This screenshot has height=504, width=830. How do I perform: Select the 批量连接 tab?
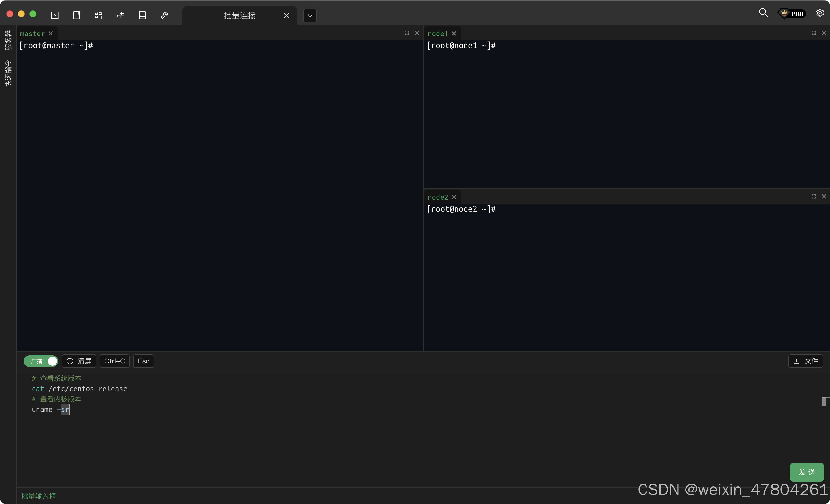tap(239, 16)
